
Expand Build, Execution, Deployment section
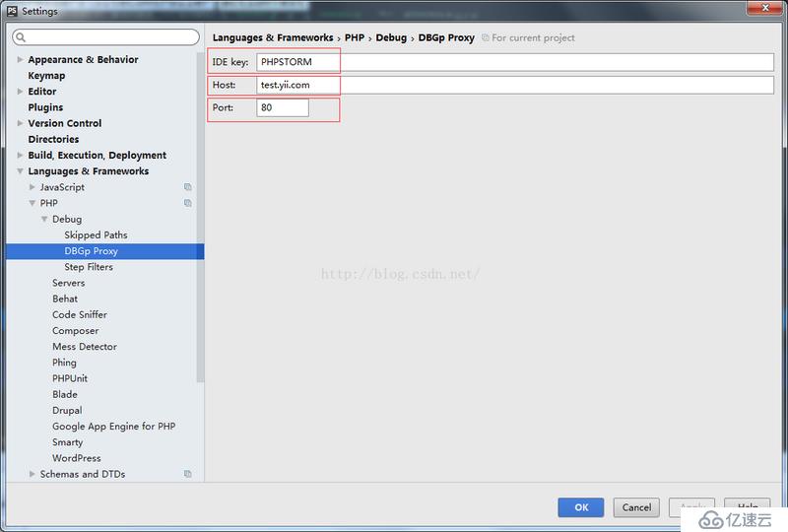point(20,156)
